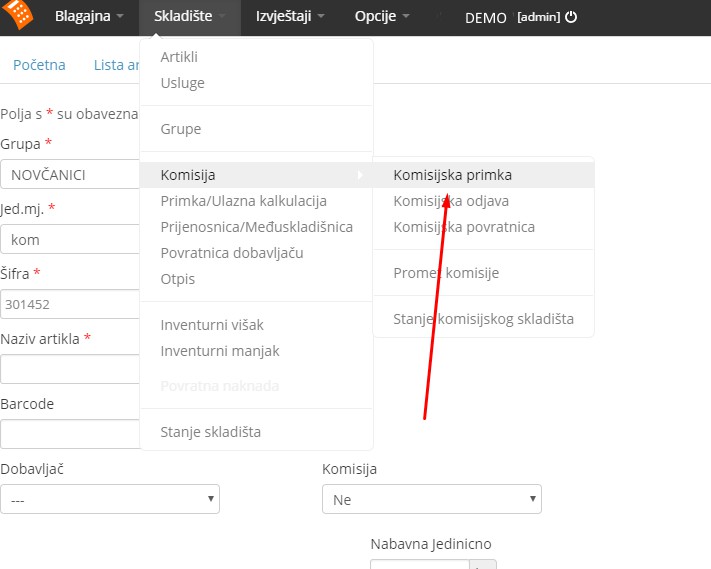Open the Lista artikala breadcrumb link
Screen dimensions: 711x569
117,65
